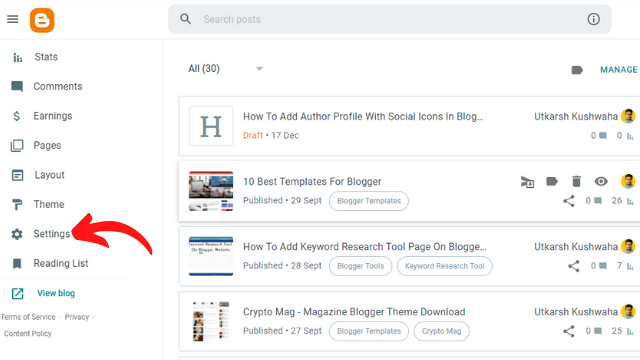Click the search magnifier icon
The height and width of the screenshot is (360, 640).
(x=185, y=19)
